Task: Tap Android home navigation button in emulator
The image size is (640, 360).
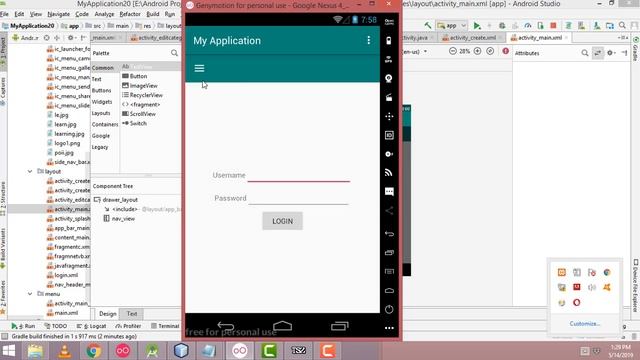Action: 282,325
